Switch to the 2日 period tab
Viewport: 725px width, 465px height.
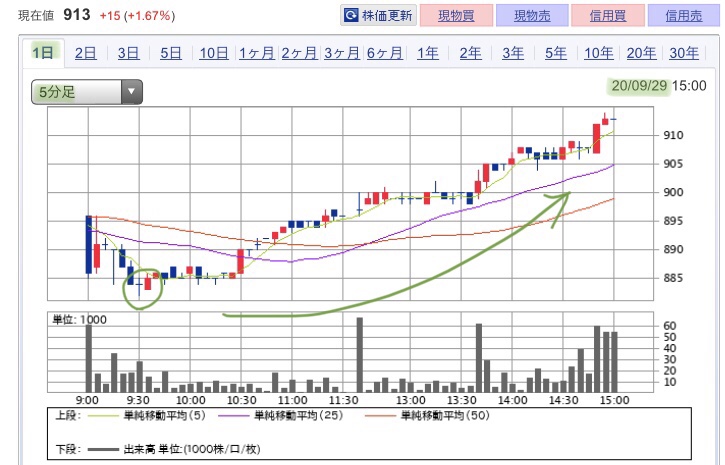(x=86, y=53)
